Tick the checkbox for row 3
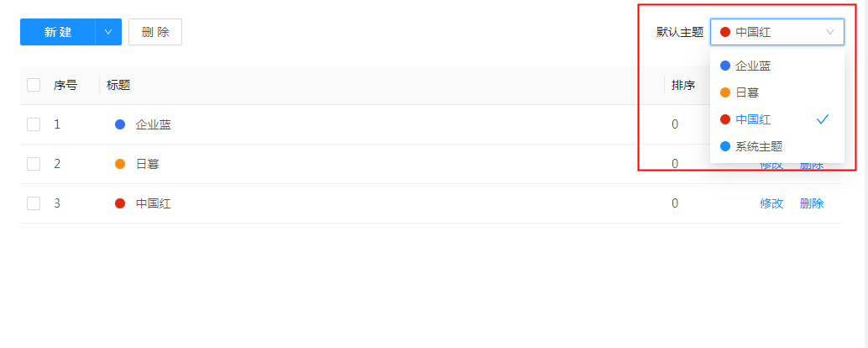 [34, 203]
